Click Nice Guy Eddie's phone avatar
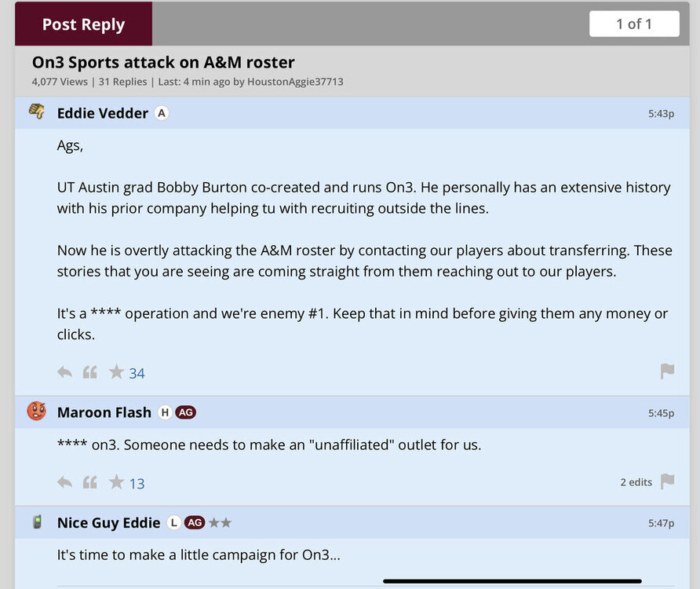700x589 pixels. pos(36,521)
